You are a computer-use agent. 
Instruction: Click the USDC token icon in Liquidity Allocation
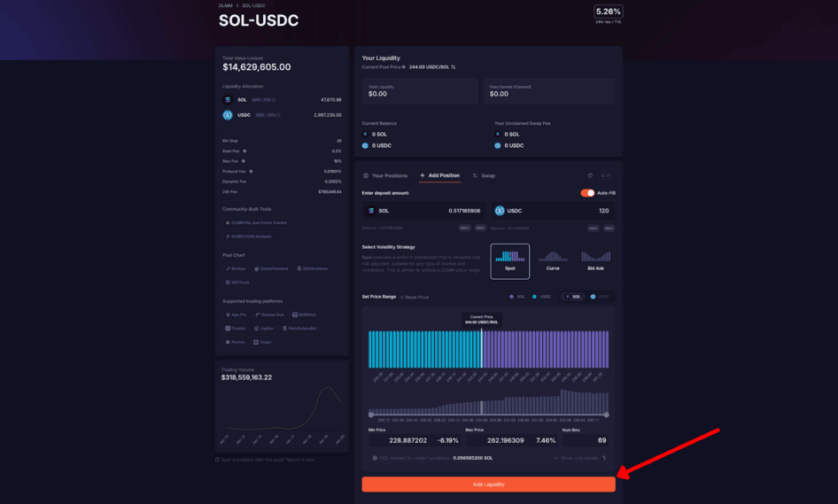coord(228,115)
